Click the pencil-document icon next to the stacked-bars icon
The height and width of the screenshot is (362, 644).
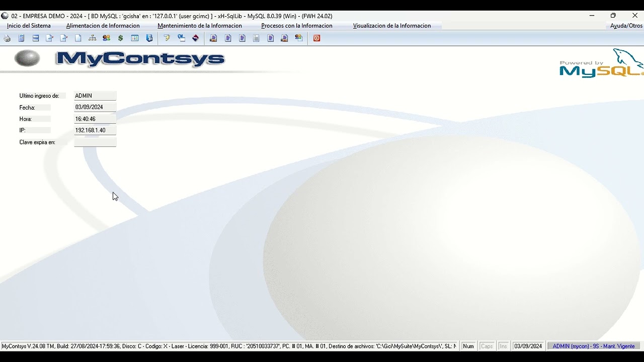pyautogui.click(x=49, y=38)
